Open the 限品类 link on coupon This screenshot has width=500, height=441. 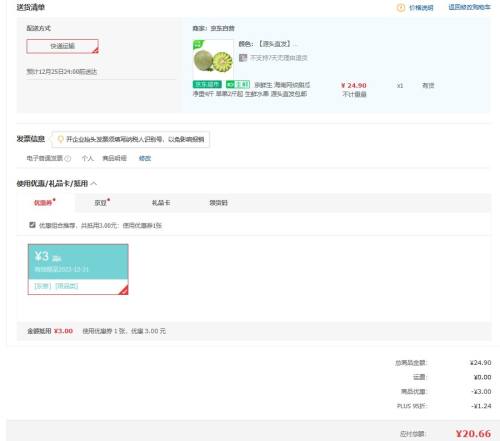pyautogui.click(x=67, y=286)
